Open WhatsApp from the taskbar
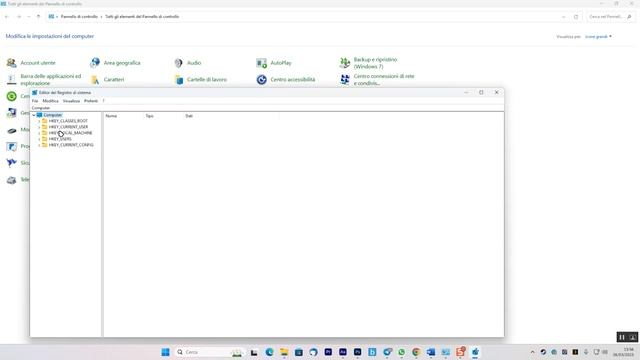Image resolution: width=640 pixels, height=360 pixels. click(402, 352)
